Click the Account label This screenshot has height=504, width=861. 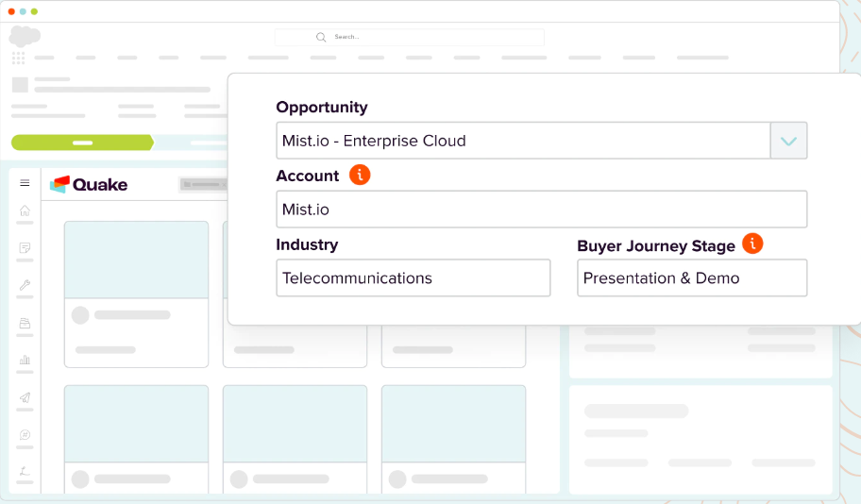(308, 176)
